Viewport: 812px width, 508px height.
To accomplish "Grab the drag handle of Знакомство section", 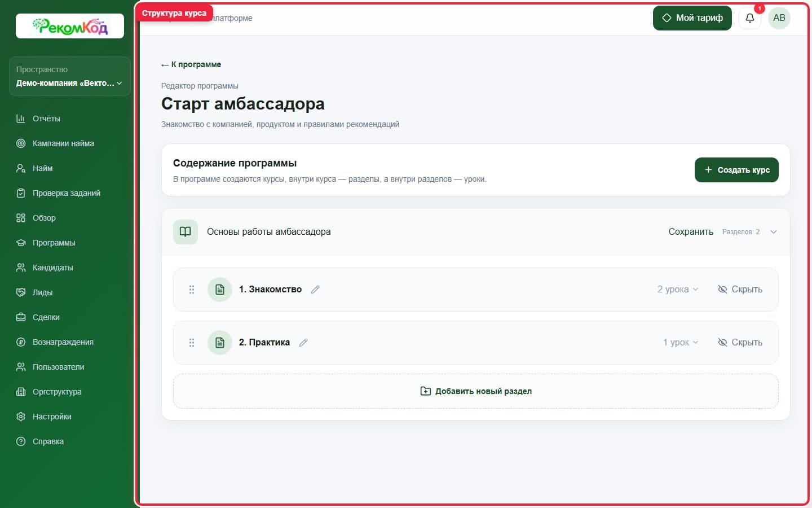I will point(192,290).
